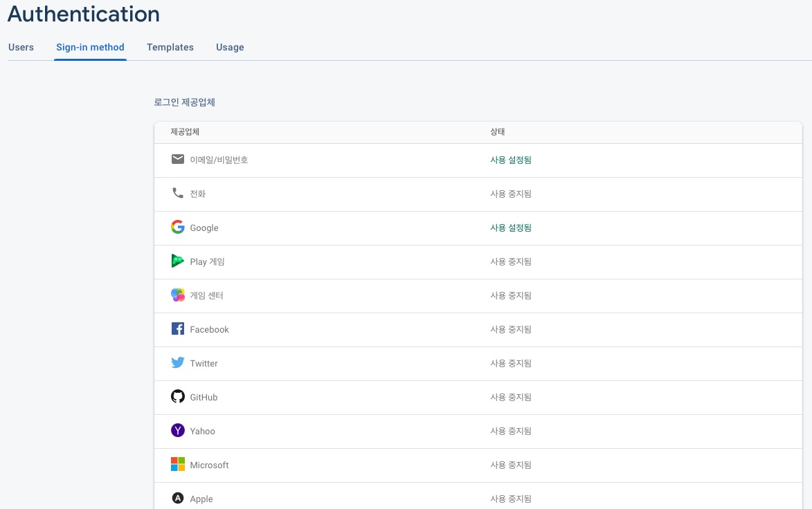Screen dimensions: 812x509
Task: Click the email envelope provider icon
Action: coord(178,160)
